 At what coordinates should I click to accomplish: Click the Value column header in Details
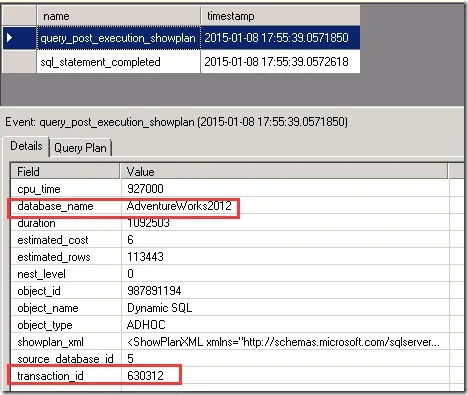point(284,172)
